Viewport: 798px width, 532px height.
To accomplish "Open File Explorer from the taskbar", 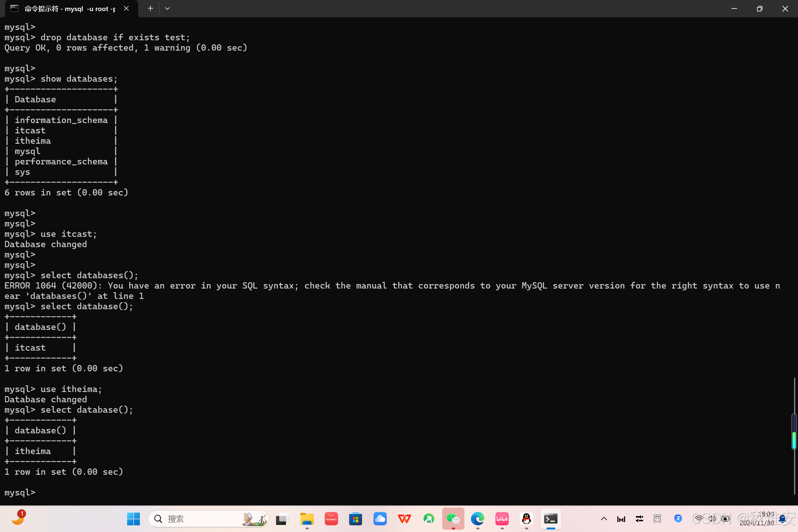I will click(307, 519).
